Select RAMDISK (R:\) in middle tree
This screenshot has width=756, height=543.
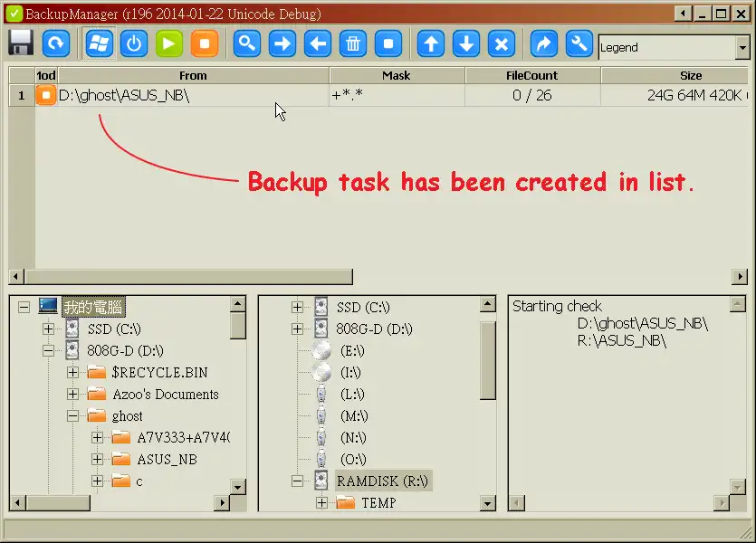pyautogui.click(x=382, y=481)
